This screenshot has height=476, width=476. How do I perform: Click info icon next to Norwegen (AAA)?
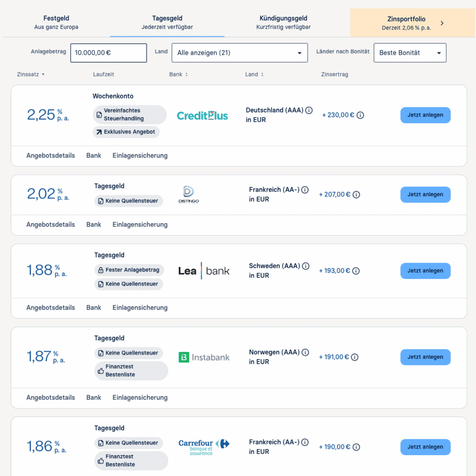tap(305, 353)
